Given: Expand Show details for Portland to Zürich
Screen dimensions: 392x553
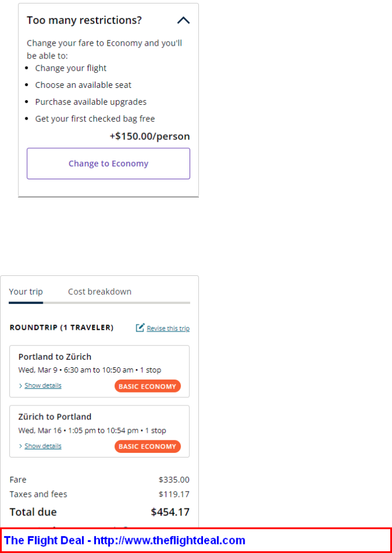Looking at the screenshot, I should [43, 385].
